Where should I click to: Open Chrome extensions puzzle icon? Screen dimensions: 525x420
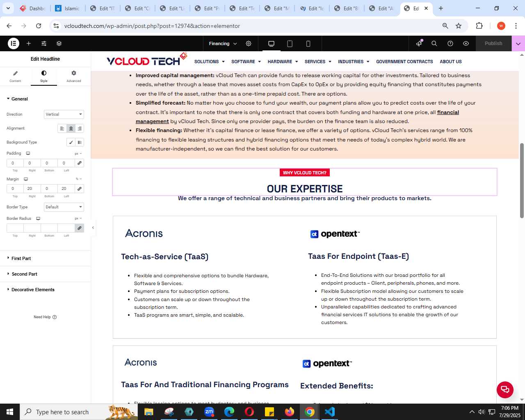tap(479, 26)
